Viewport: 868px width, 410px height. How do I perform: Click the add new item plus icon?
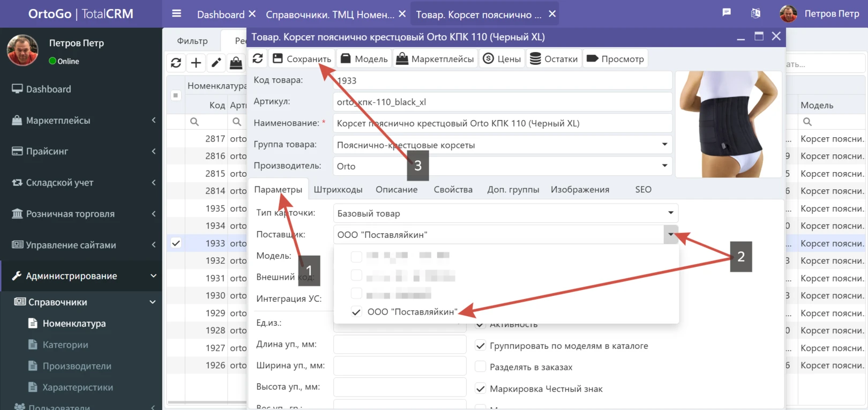click(x=196, y=63)
